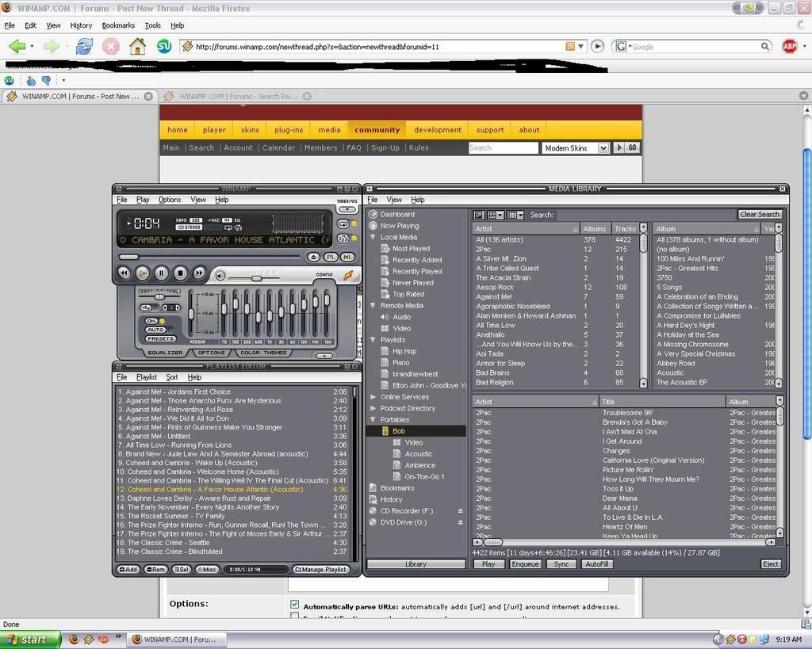Click the Winamp eject/open file icon

[313, 257]
